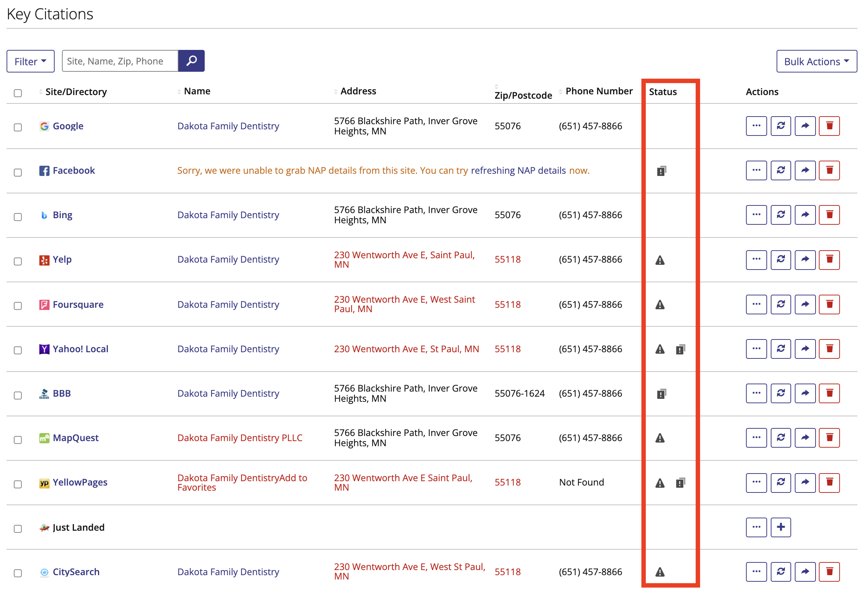Refresh the MapQuest citation data
This screenshot has height=593, width=868.
pyautogui.click(x=781, y=438)
